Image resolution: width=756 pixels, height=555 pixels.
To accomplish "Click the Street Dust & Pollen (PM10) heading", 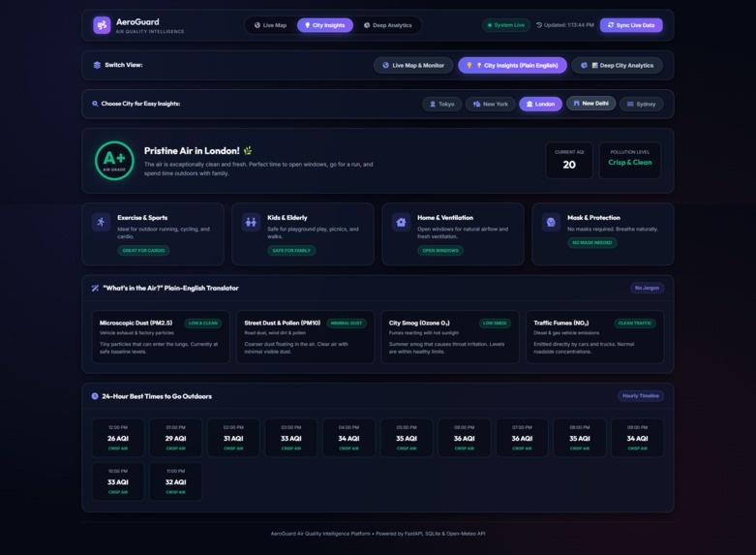I will [282, 323].
